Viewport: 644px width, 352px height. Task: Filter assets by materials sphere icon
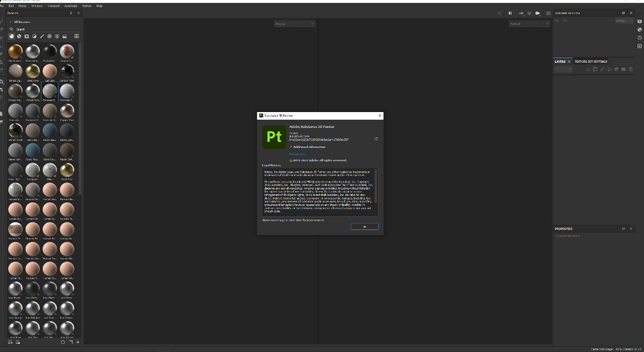(11, 36)
